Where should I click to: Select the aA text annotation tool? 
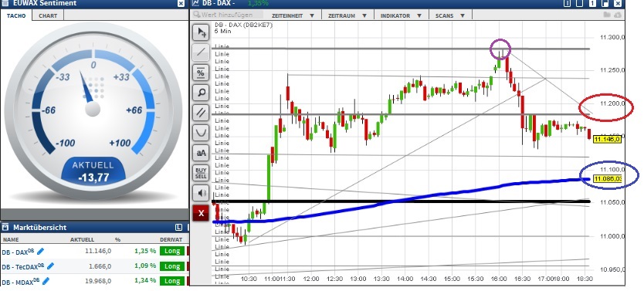point(201,153)
